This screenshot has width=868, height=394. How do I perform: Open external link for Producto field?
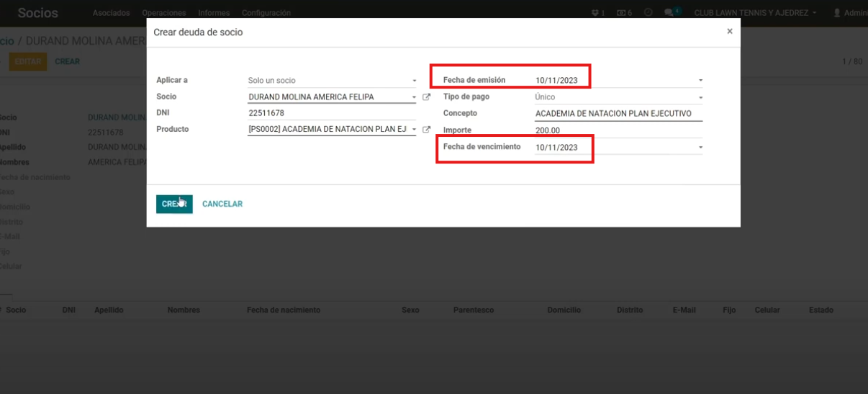(x=426, y=130)
